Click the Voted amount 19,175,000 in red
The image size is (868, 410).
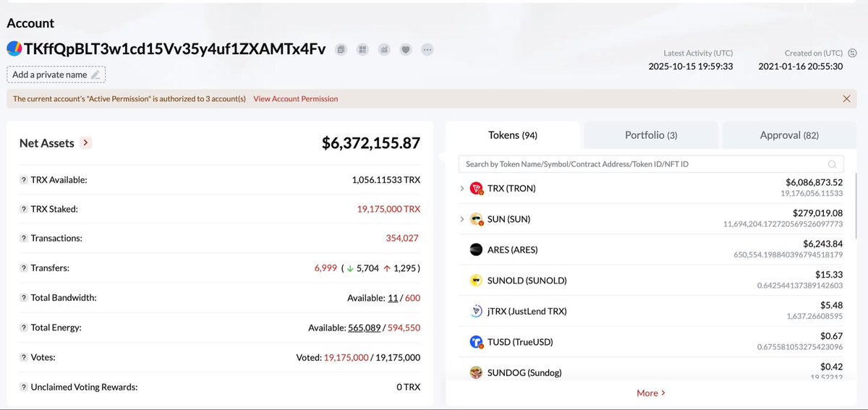[346, 357]
